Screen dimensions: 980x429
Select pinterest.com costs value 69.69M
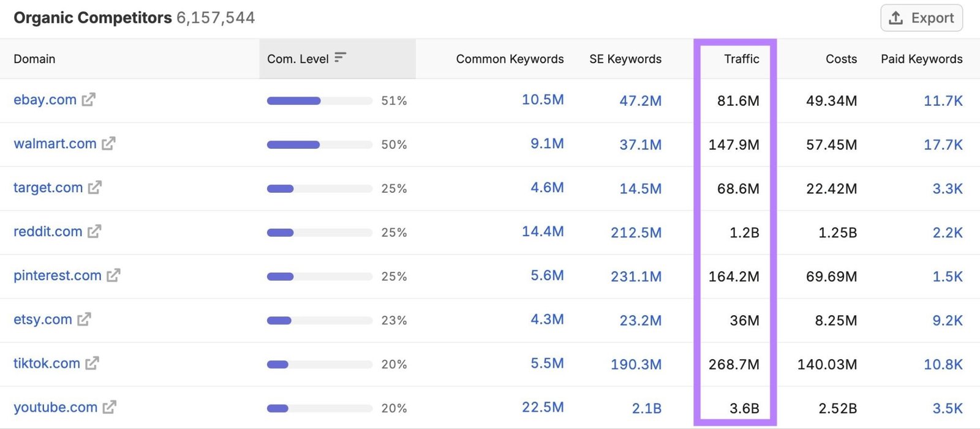coord(831,277)
